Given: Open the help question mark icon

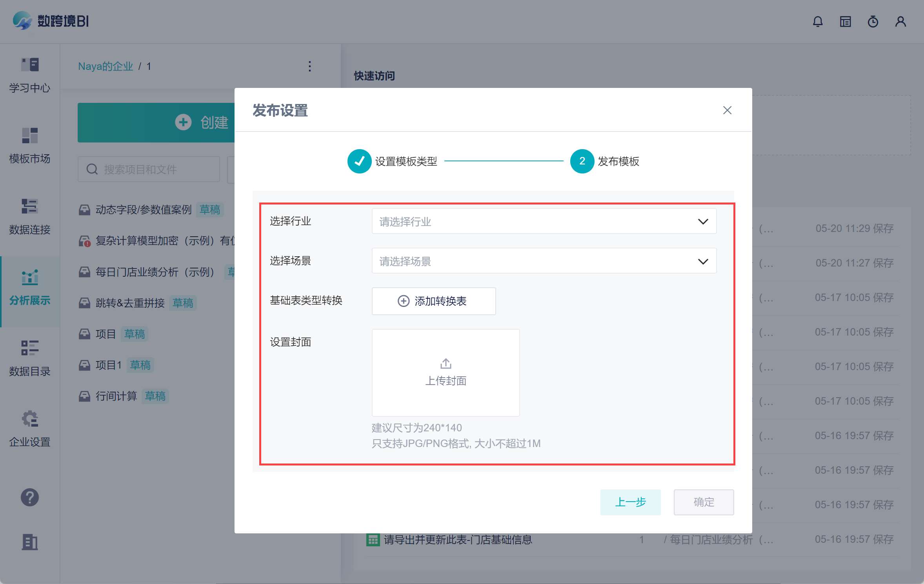Looking at the screenshot, I should point(30,497).
